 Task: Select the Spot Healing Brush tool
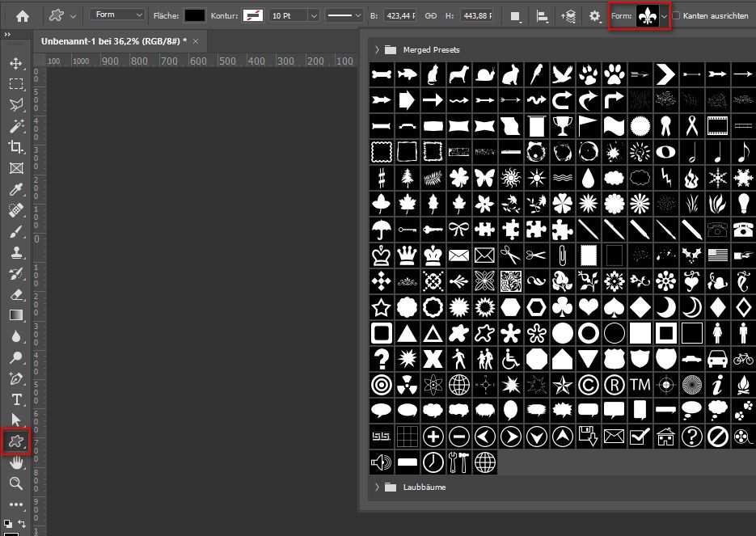(x=16, y=210)
